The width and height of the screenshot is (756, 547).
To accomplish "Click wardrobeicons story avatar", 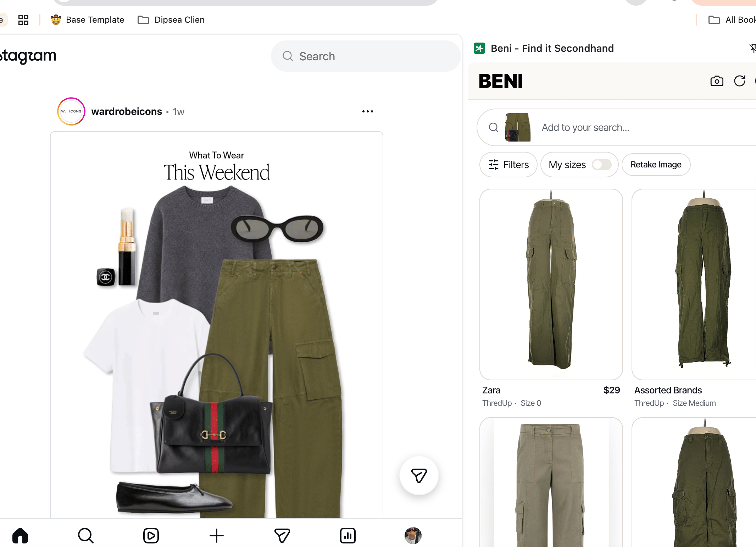I will coord(71,111).
